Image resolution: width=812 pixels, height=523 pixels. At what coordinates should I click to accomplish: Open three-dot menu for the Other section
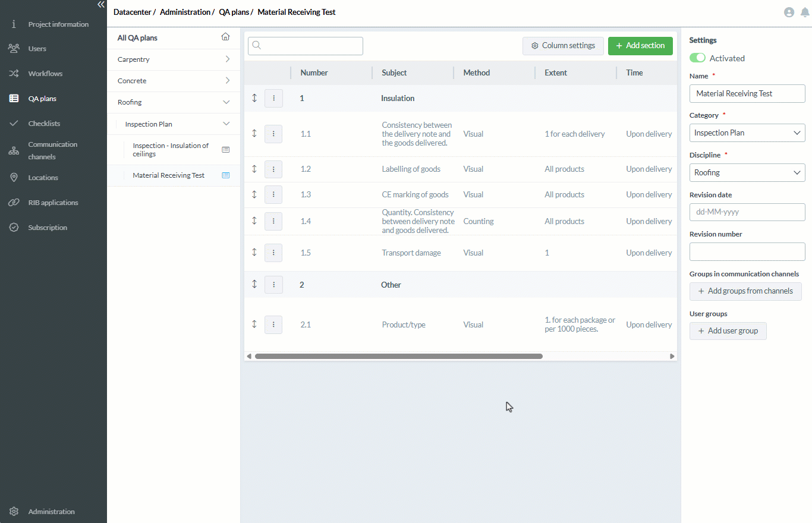(x=273, y=285)
